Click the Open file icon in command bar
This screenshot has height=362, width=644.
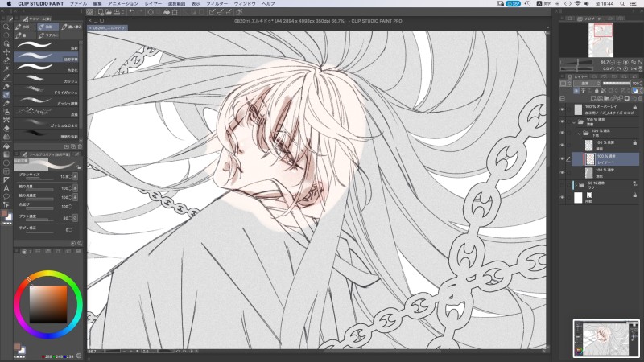click(x=109, y=12)
